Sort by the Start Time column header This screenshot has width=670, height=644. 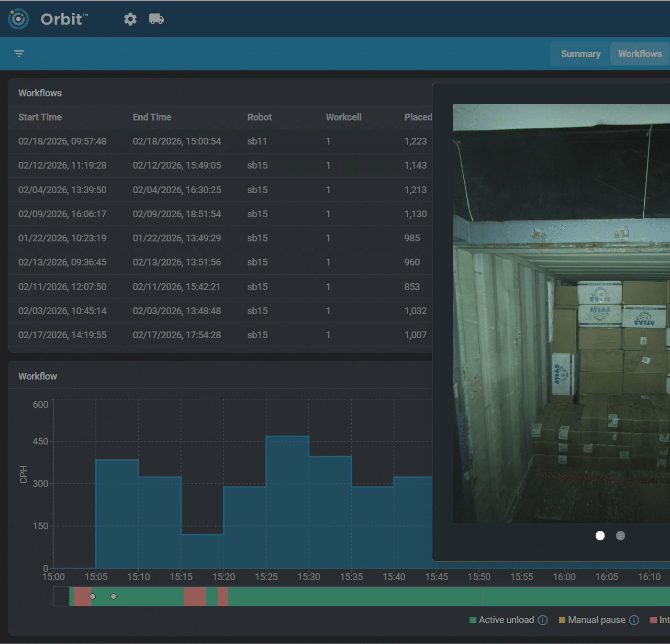pos(40,117)
